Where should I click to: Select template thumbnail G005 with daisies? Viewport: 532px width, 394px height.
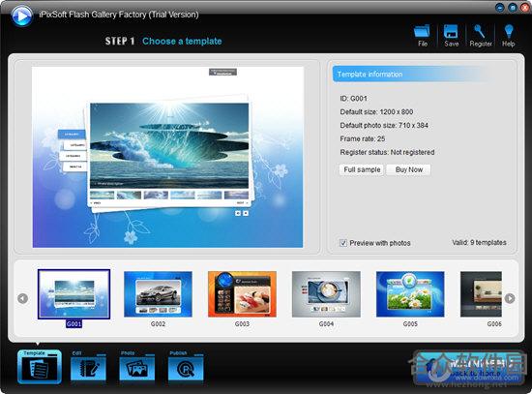tap(410, 294)
